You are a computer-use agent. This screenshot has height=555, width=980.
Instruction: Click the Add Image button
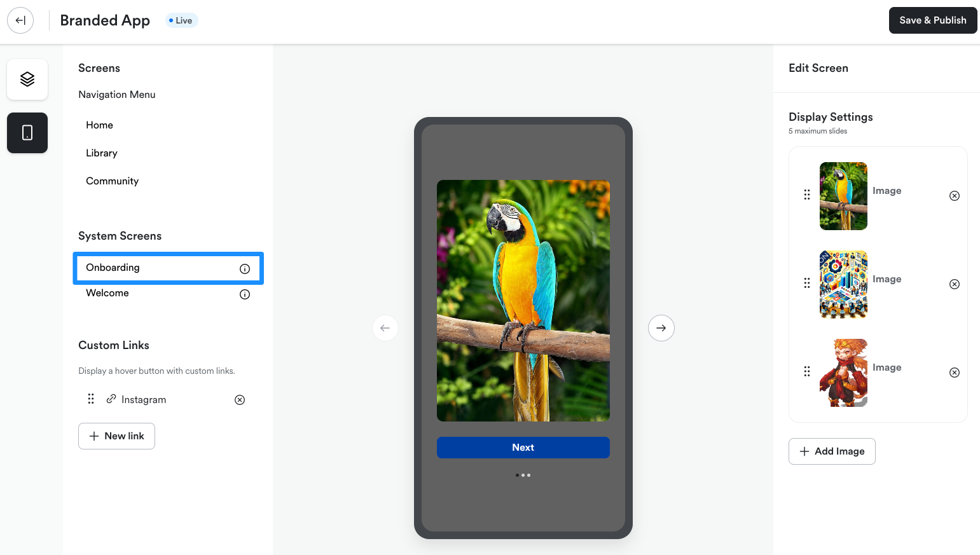click(x=832, y=451)
